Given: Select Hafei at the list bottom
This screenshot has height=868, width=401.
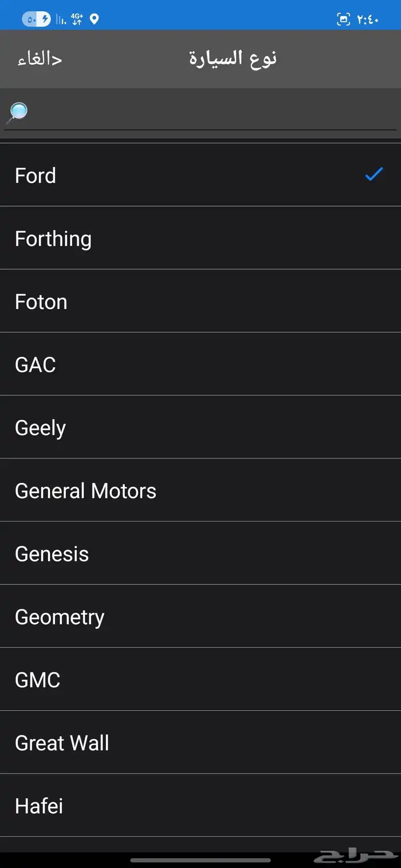Looking at the screenshot, I should [x=200, y=805].
